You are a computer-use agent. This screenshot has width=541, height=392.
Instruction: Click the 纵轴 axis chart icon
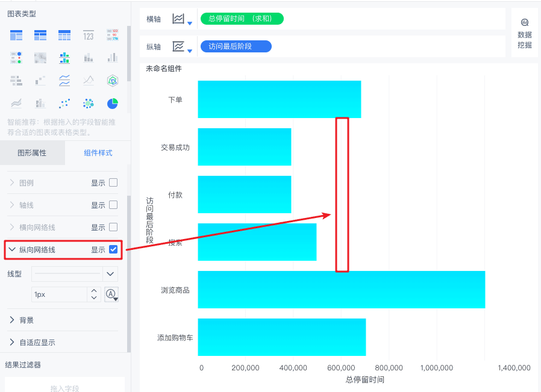coord(178,46)
